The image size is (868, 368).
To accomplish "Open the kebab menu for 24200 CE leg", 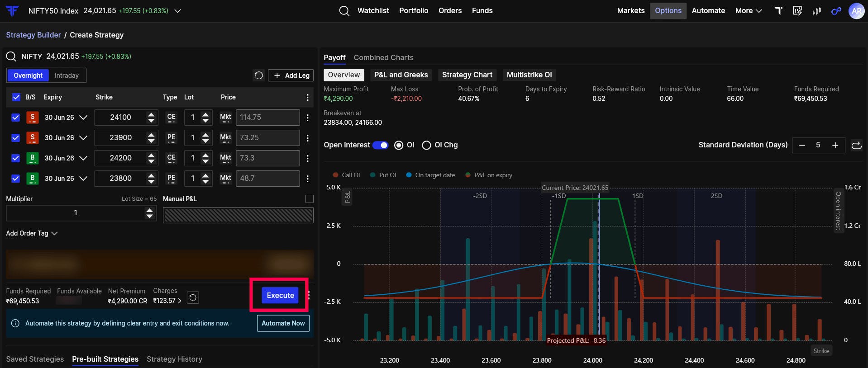I will coord(308,158).
